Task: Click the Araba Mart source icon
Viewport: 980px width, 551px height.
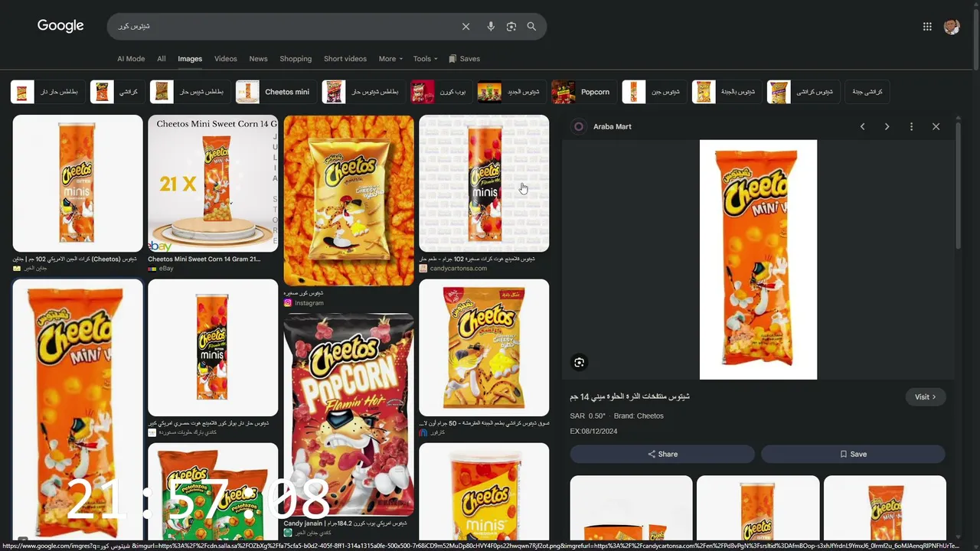Action: [579, 127]
